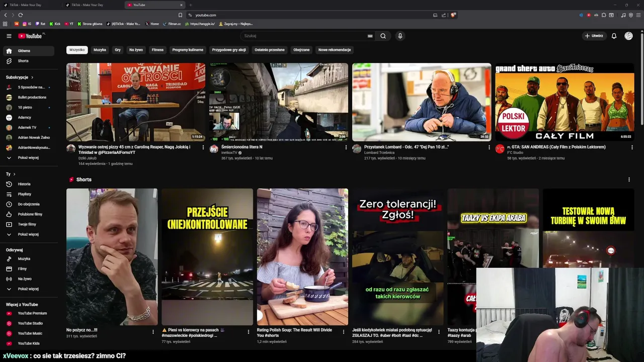
Task: Open options for Rating Polish Soup short
Action: pos(344,332)
